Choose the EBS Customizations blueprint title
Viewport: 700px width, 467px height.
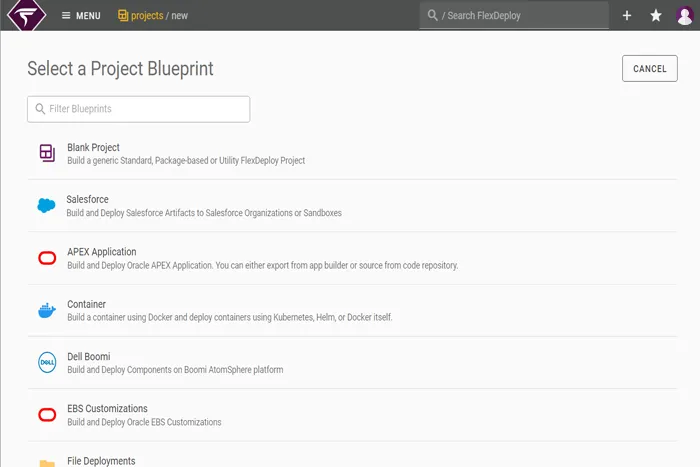click(x=108, y=409)
